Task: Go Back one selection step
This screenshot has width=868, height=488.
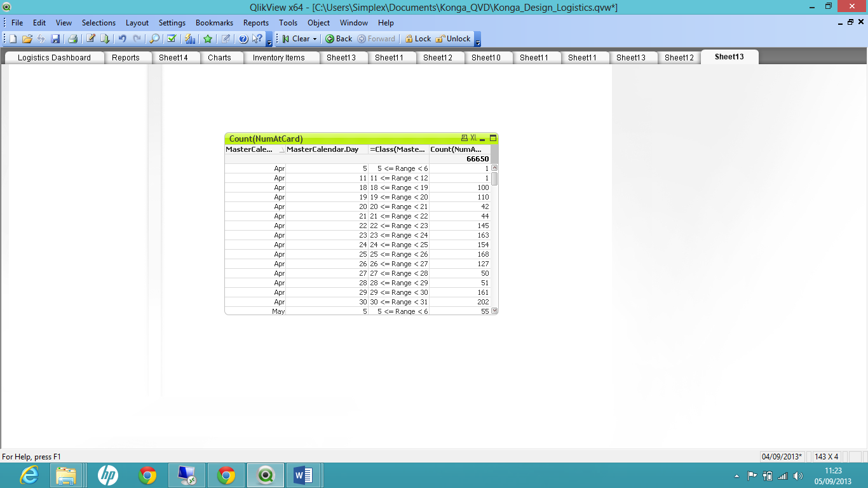Action: coord(339,39)
